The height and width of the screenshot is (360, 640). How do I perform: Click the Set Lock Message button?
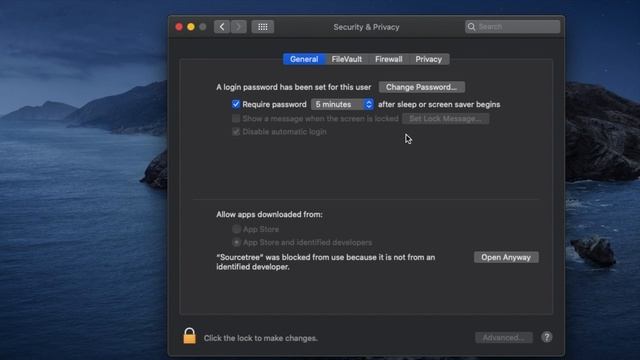[x=446, y=118]
